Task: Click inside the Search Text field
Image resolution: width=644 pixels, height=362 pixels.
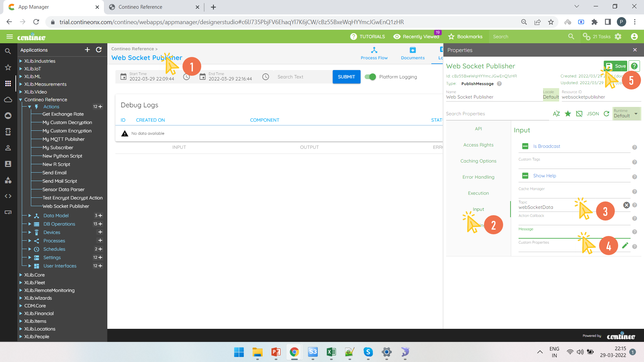Action: [299, 77]
